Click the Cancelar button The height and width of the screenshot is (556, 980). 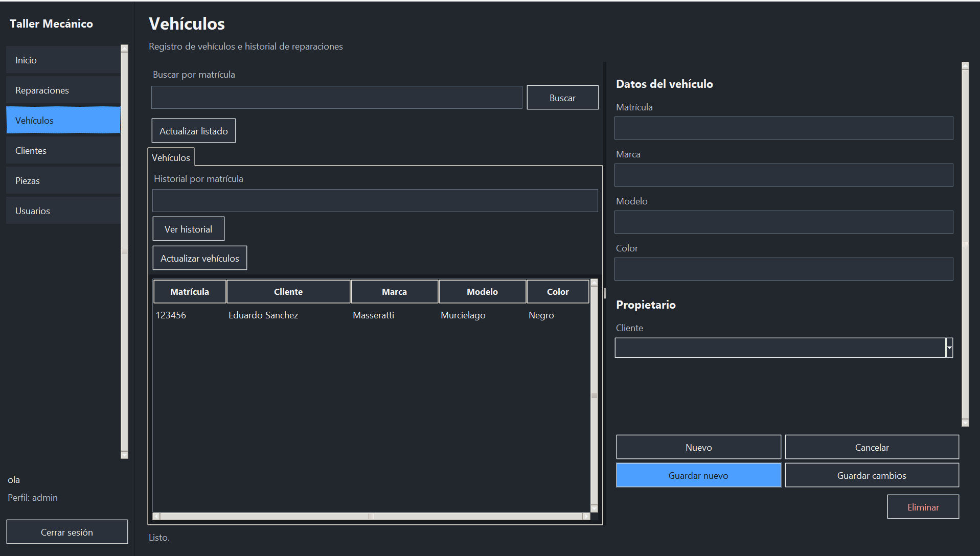[872, 447]
